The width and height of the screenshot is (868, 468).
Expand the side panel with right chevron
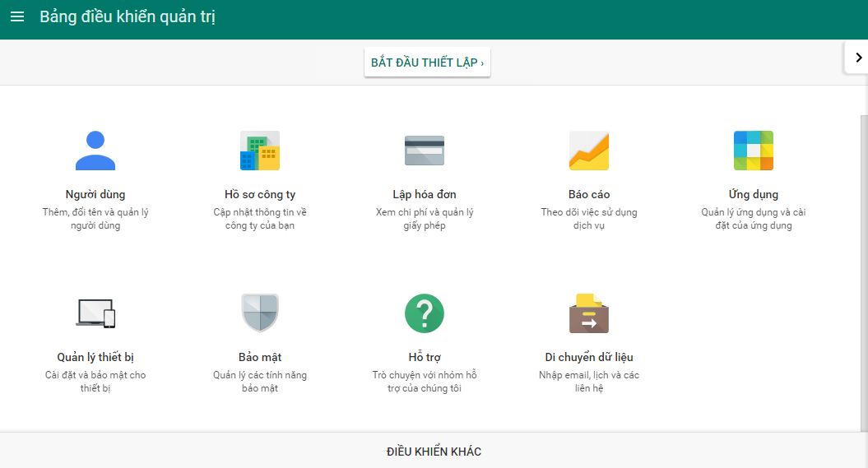[858, 58]
